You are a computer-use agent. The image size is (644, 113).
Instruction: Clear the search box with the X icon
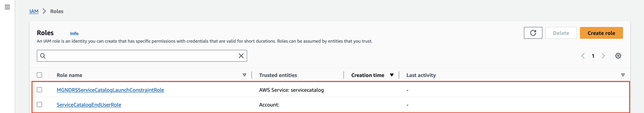tap(241, 56)
